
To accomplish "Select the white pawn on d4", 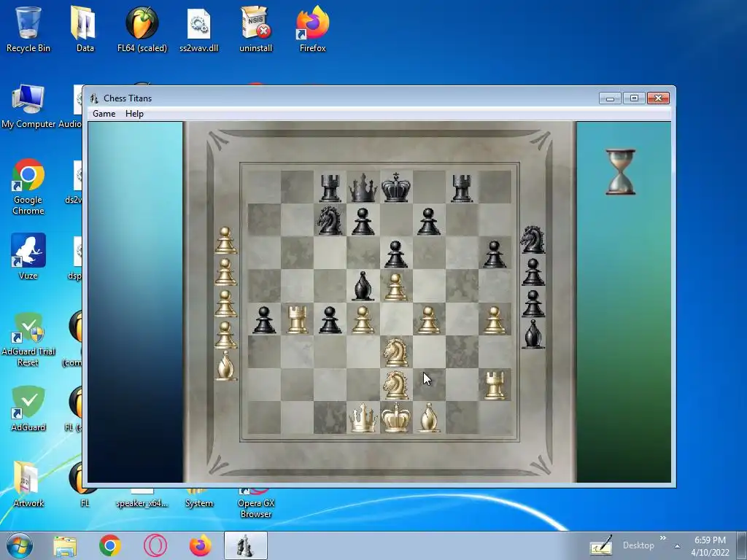I will point(363,319).
